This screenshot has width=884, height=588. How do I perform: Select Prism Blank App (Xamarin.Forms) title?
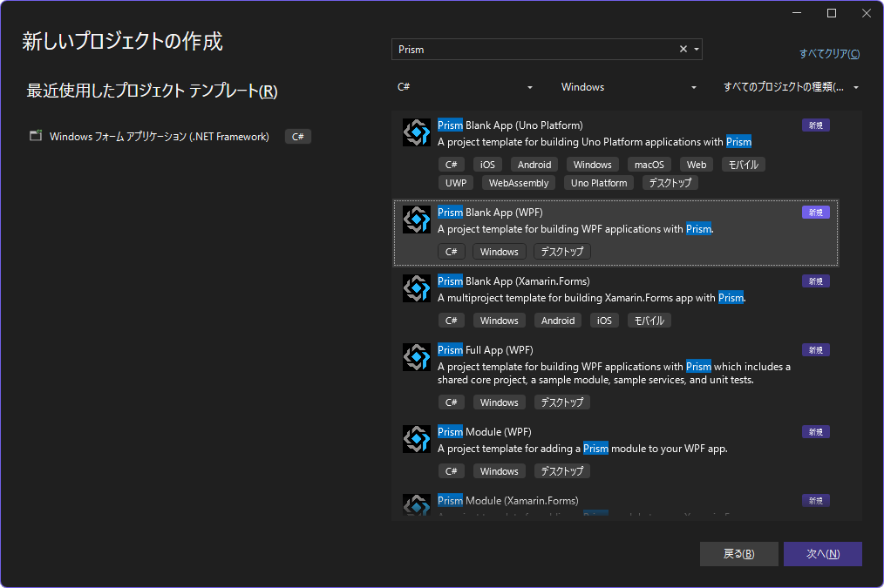pos(513,281)
